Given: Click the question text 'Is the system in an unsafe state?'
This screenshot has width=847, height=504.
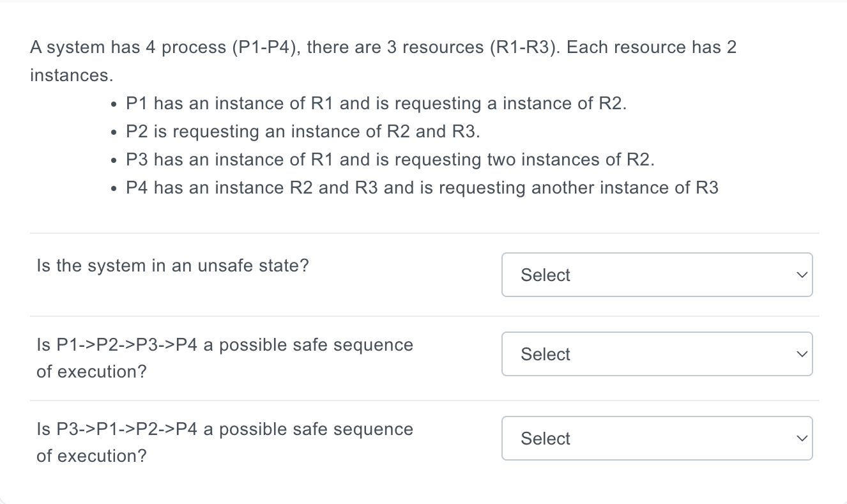Looking at the screenshot, I should tap(172, 265).
